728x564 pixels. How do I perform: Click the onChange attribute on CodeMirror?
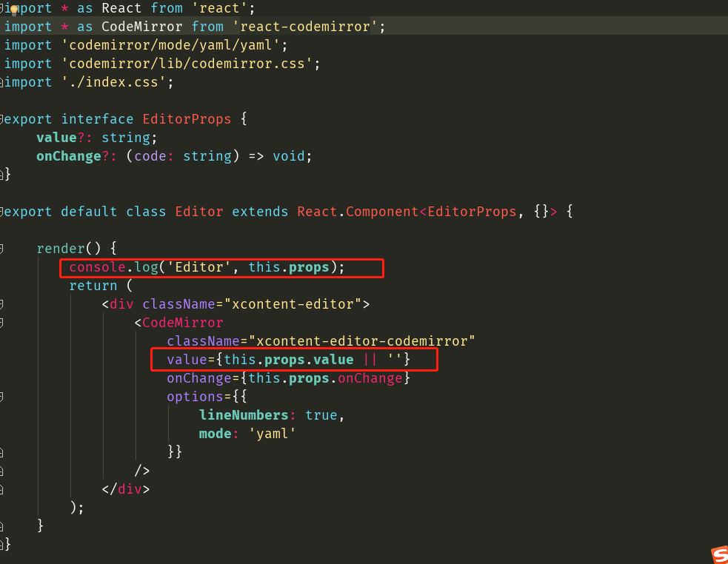pos(198,378)
